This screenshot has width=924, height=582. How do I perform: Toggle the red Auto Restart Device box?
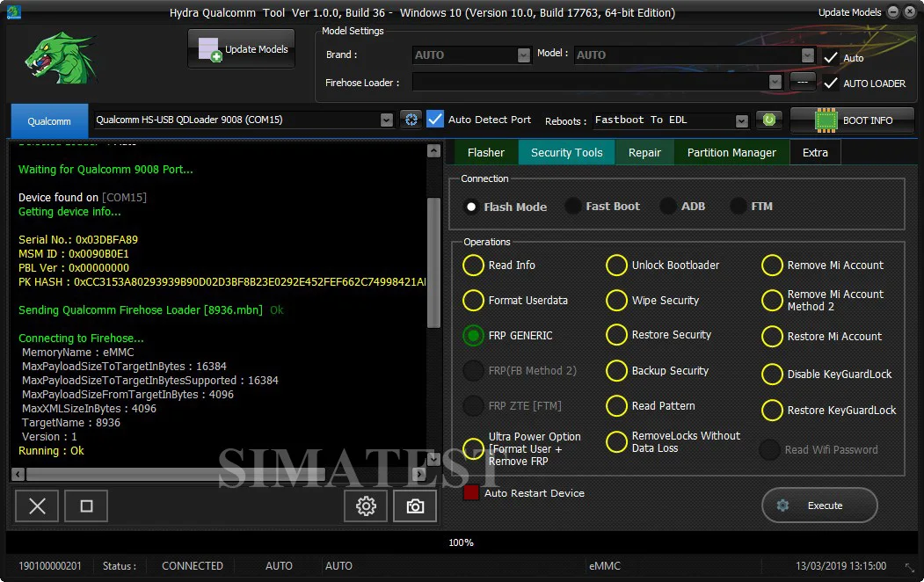471,492
